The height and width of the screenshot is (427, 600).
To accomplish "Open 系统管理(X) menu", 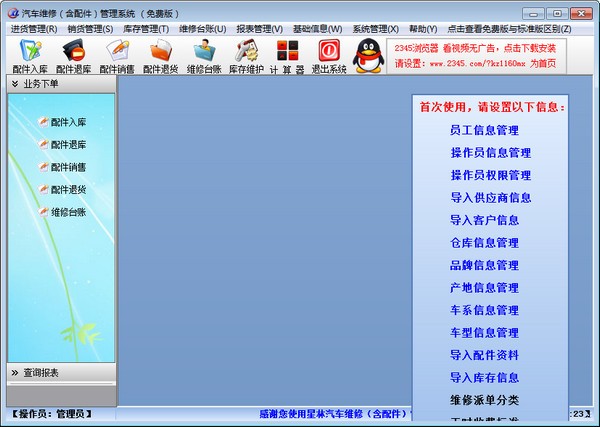I will coord(375,29).
